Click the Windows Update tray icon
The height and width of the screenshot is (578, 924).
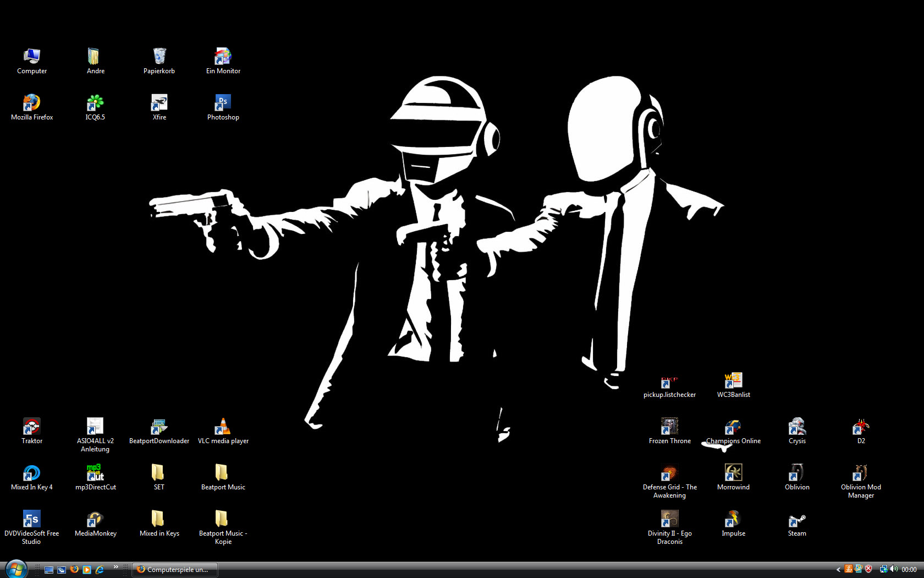pos(858,569)
